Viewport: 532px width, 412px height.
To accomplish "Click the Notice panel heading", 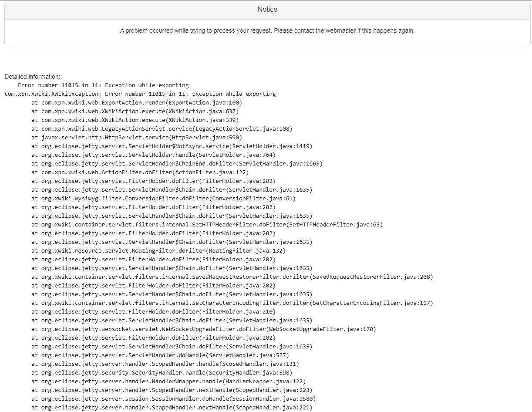I will pyautogui.click(x=267, y=10).
